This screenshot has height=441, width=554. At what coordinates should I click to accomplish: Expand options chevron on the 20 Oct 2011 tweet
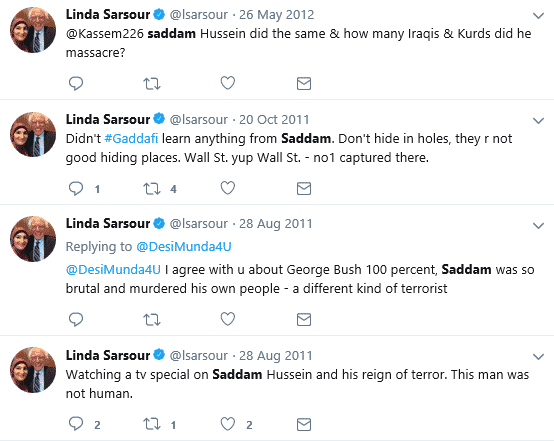(x=538, y=120)
